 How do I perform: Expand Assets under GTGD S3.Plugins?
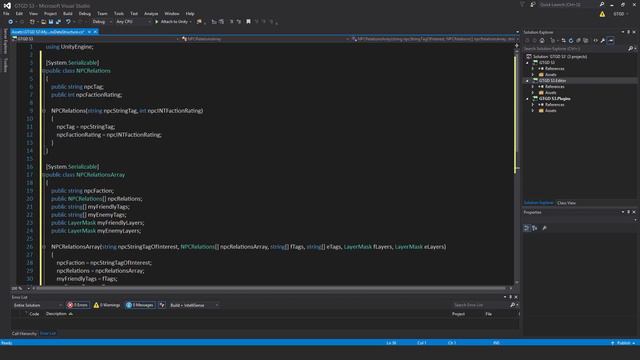click(533, 111)
